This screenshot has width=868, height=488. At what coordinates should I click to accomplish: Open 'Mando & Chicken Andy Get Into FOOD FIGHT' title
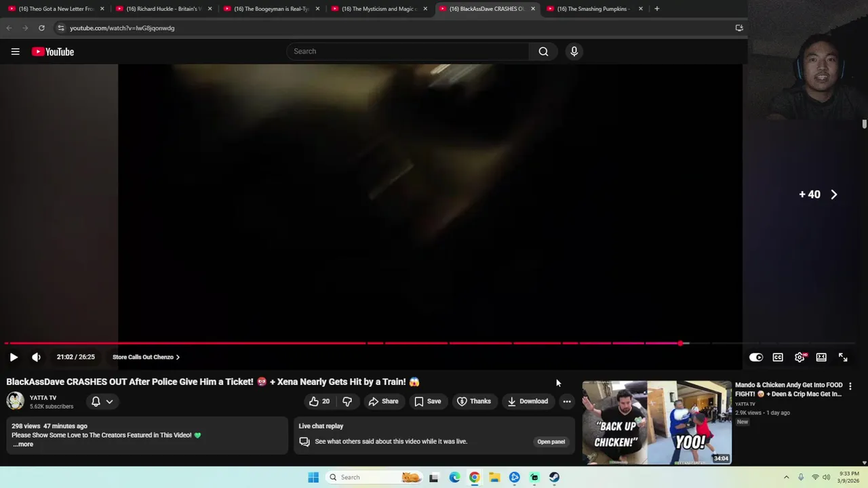789,389
